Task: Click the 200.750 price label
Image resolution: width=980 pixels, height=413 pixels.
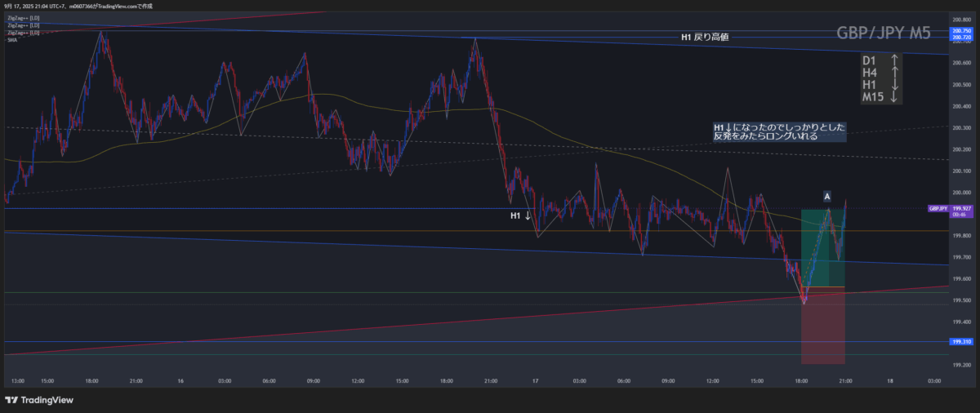Action: [960, 31]
